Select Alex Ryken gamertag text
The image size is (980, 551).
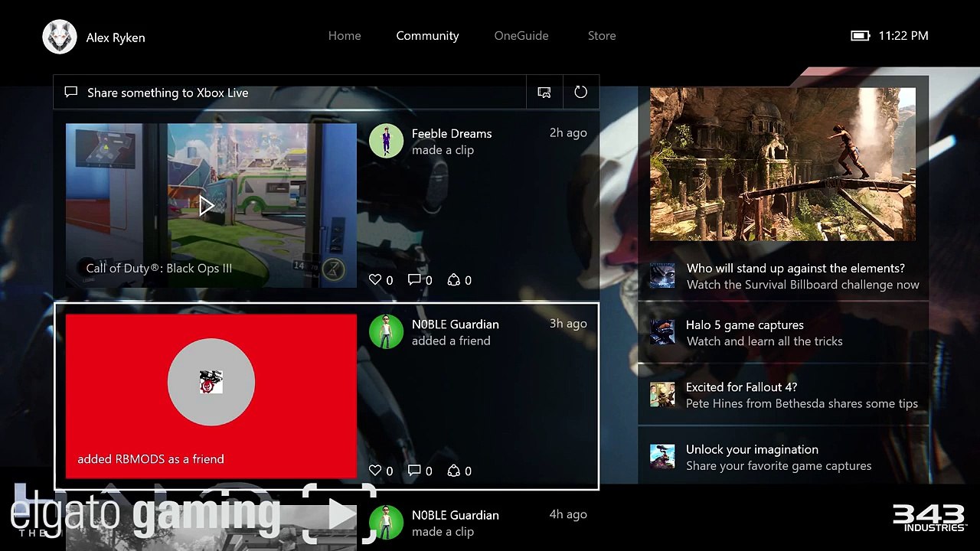(x=116, y=37)
